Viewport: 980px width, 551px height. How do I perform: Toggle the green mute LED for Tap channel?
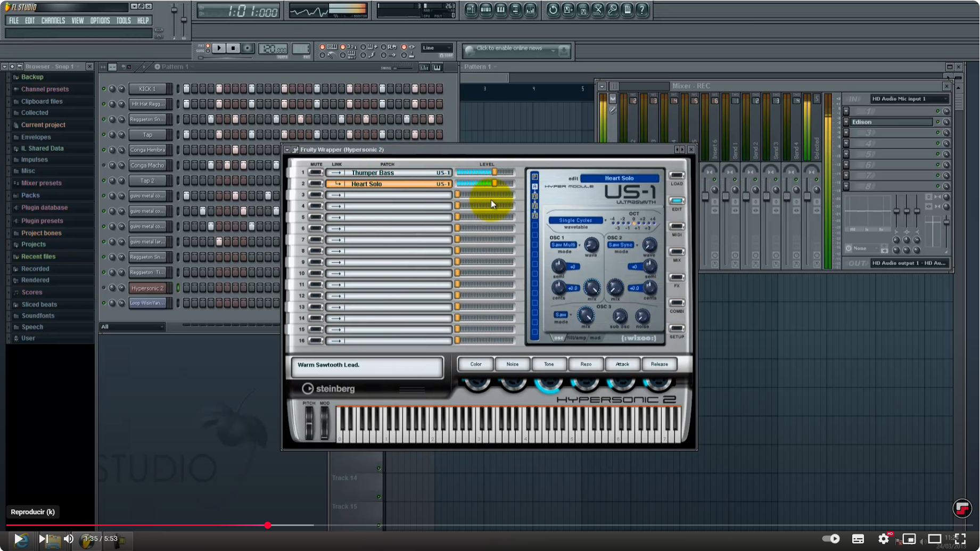(x=104, y=135)
